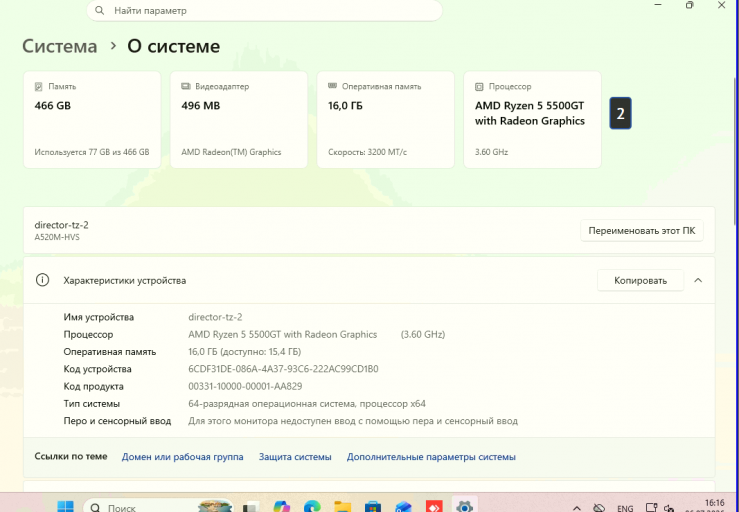739x512 pixels.
Task: Click the Имя устройства value director-tz-2
Action: (215, 317)
